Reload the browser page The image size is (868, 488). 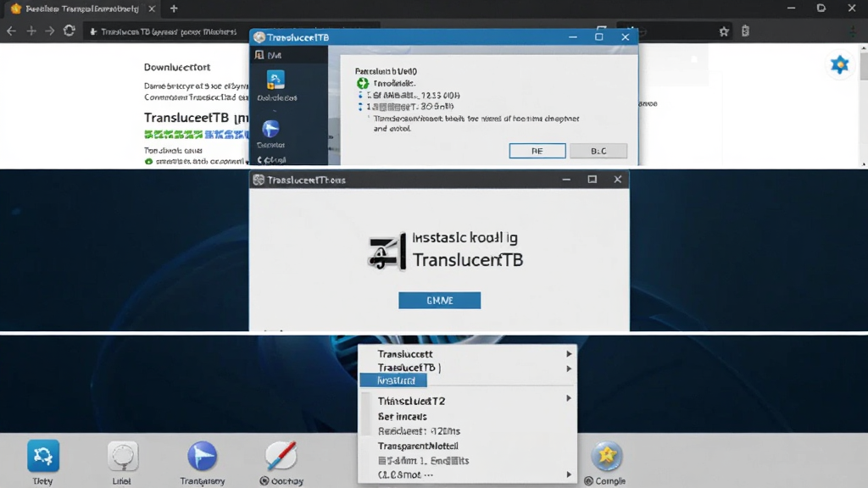click(x=70, y=31)
